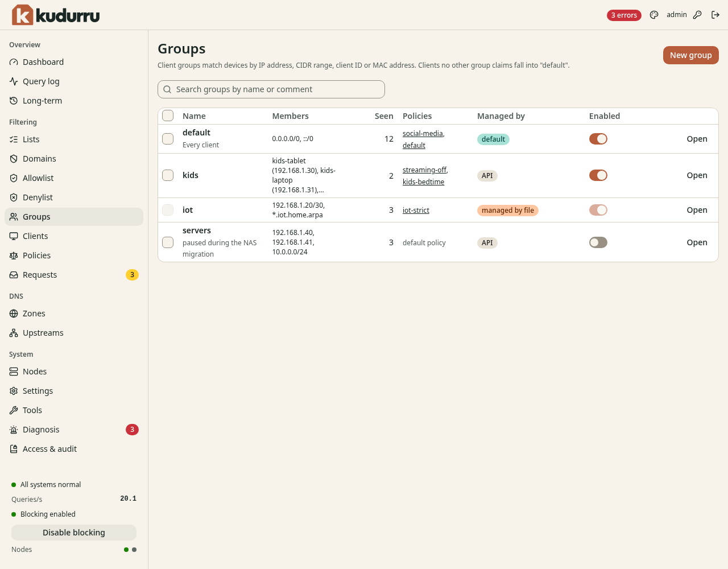
Task: Select the kids group checkbox
Action: pyautogui.click(x=168, y=175)
